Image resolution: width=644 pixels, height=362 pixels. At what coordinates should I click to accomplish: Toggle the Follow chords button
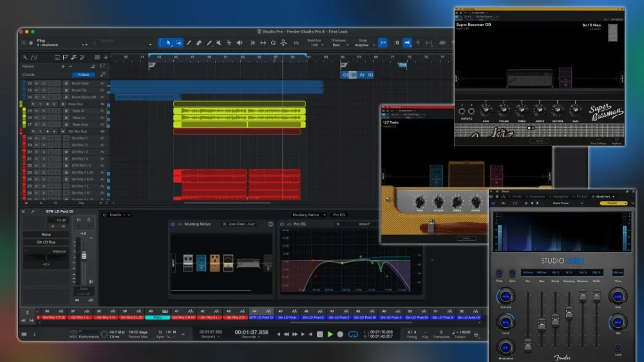click(x=84, y=74)
